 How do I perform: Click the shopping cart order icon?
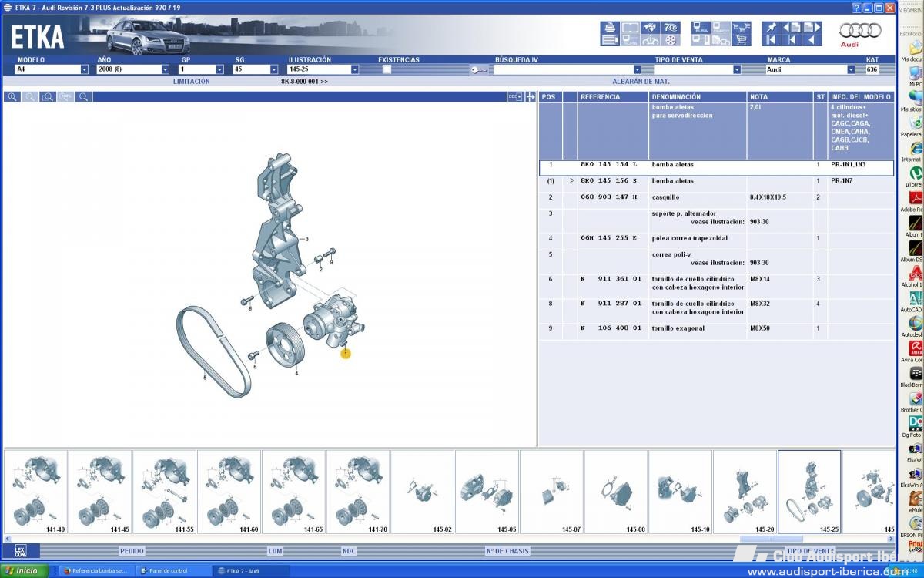pos(741,39)
